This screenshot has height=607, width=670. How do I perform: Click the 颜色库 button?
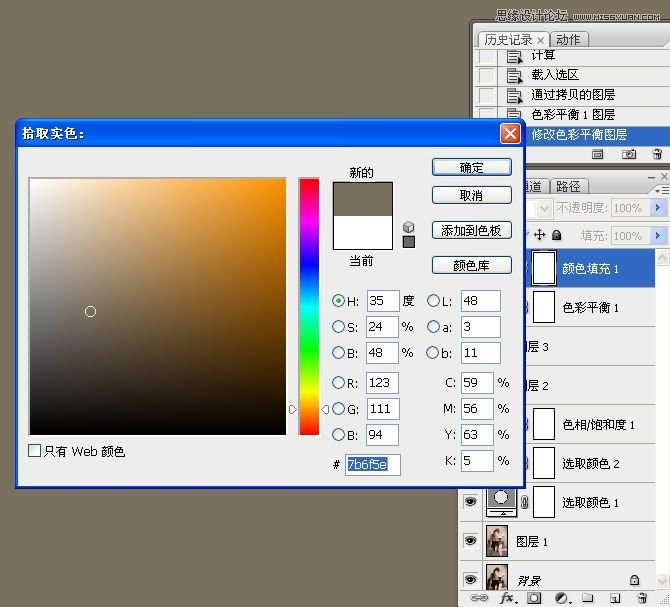click(472, 265)
